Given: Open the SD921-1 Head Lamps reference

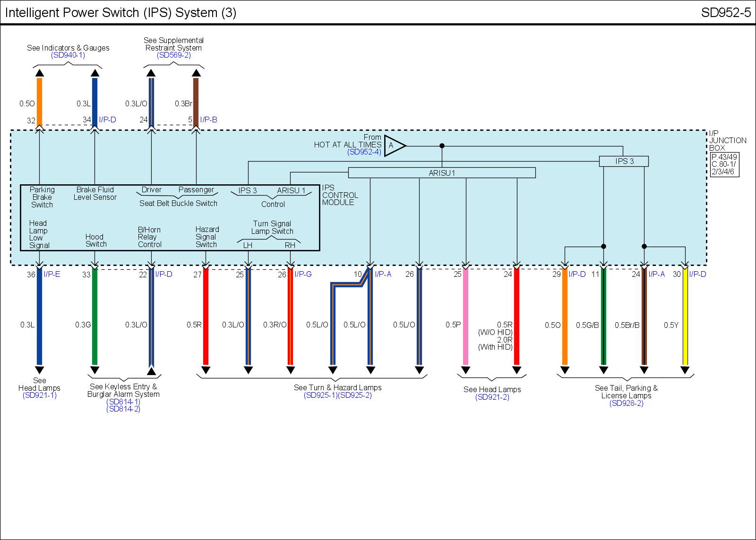Looking at the screenshot, I should tap(40, 395).
